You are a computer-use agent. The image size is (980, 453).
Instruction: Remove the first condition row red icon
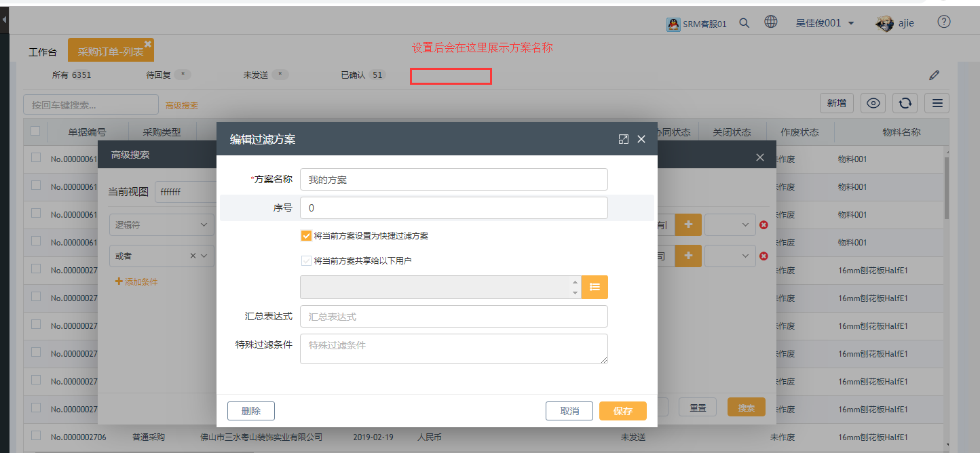(x=764, y=225)
